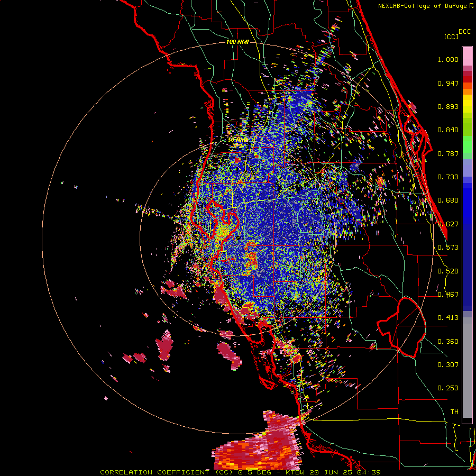The image size is (476, 476).
Task: Click the "0.680" scale value
Action: coord(448,200)
